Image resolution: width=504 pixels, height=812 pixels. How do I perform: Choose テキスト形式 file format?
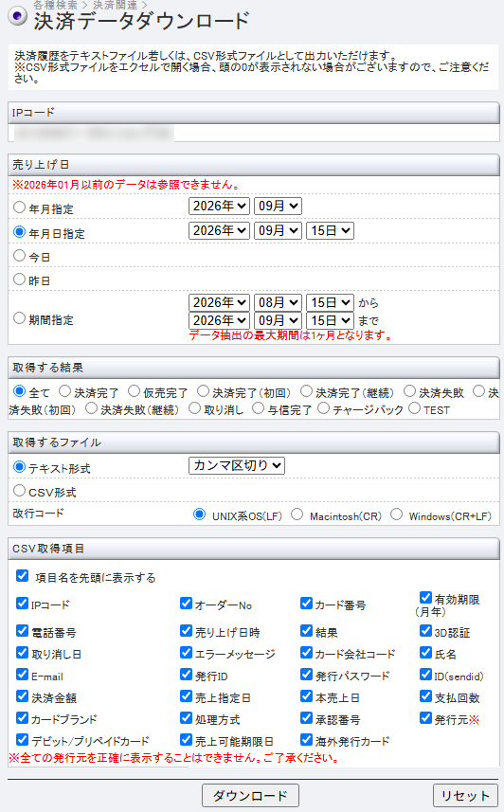tap(19, 467)
